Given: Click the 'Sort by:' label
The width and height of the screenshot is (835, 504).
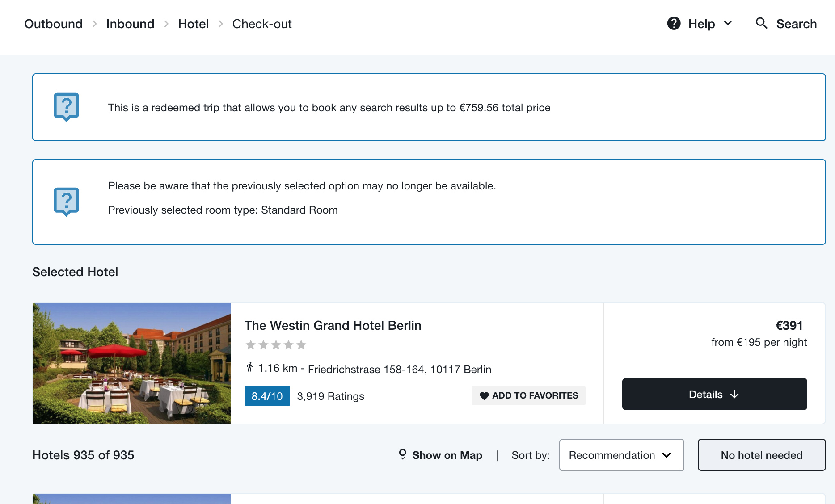Looking at the screenshot, I should (x=531, y=455).
